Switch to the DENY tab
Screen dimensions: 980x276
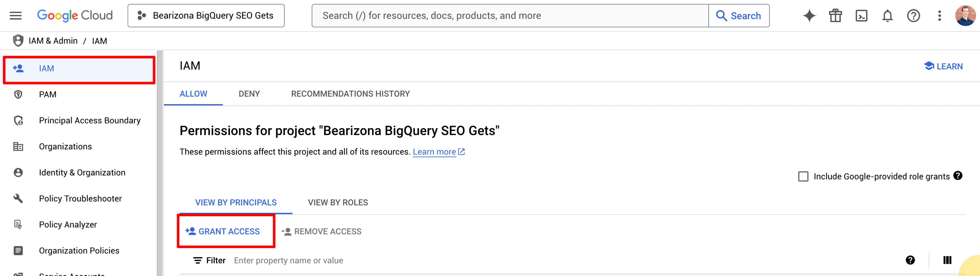click(249, 94)
